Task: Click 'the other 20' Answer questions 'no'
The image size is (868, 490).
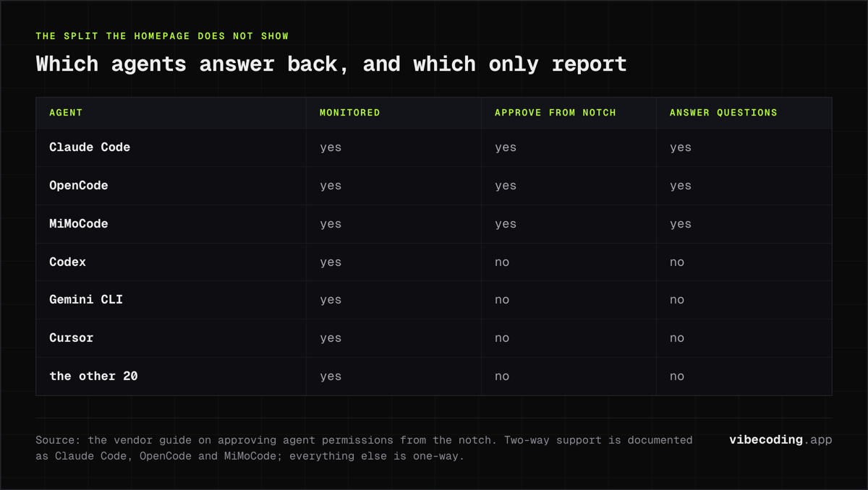Action: point(677,377)
